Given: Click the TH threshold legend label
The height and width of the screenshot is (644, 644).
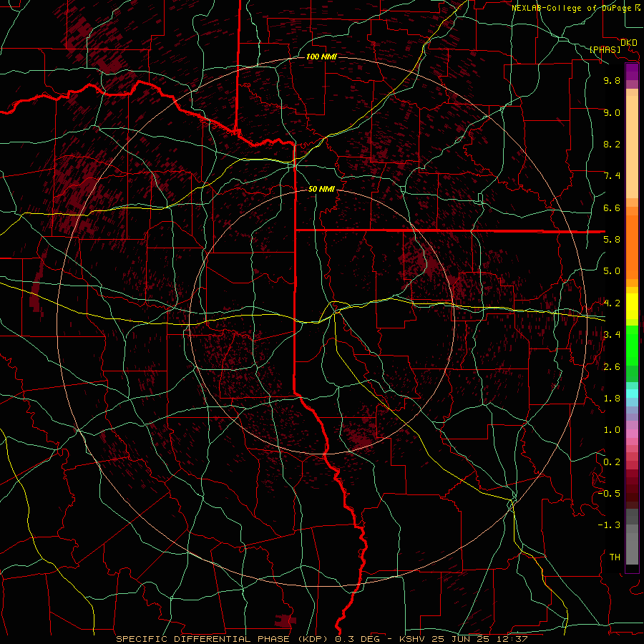Looking at the screenshot, I should pos(615,557).
